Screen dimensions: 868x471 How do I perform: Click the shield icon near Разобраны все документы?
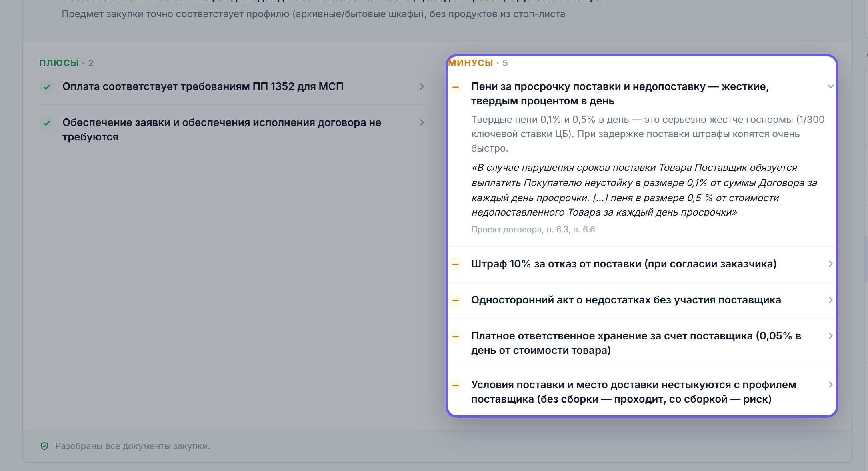click(x=44, y=446)
